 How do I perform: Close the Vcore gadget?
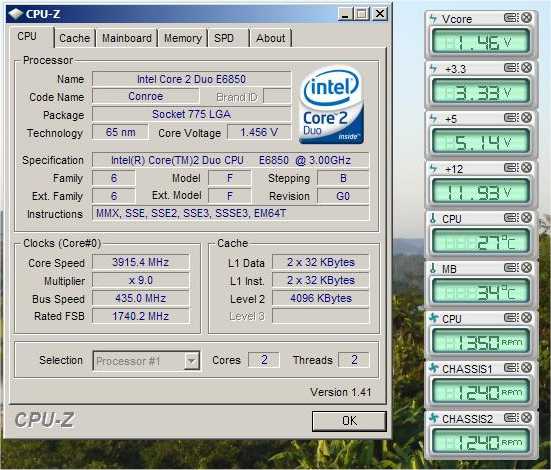click(526, 18)
